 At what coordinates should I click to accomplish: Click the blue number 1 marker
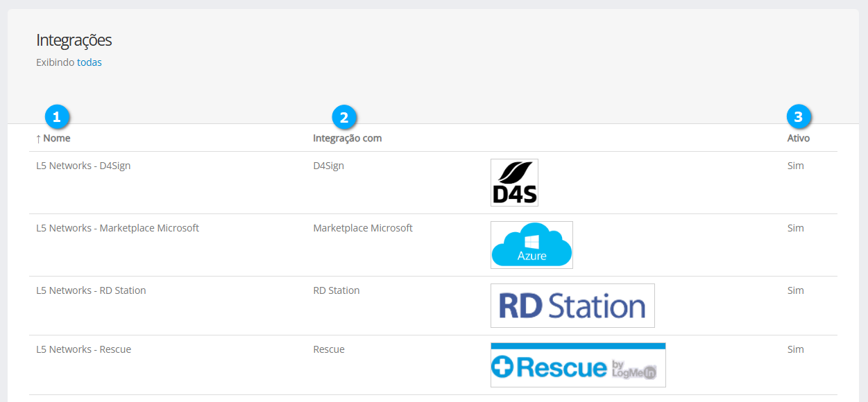[57, 117]
